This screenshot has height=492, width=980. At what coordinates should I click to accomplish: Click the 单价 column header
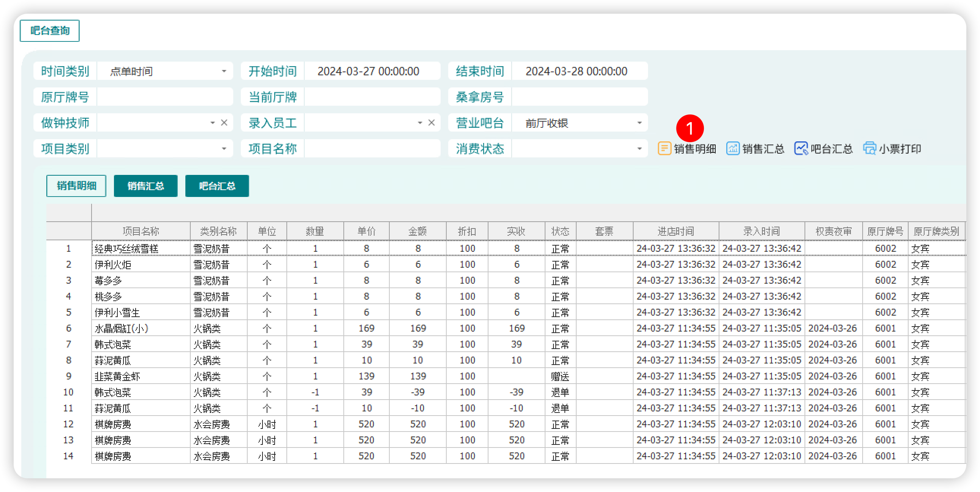click(366, 231)
